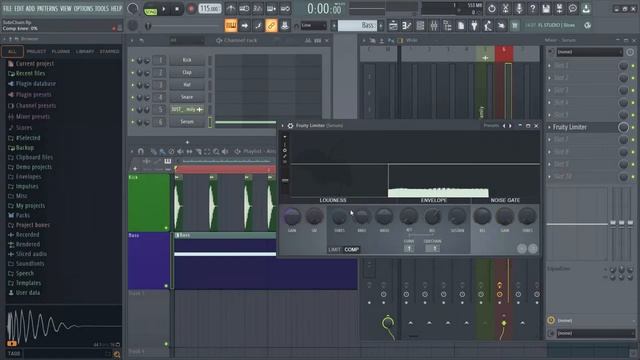Toggle the link (chain) icon in toolbar
Viewport: 640px width, 360px height.
coord(271,25)
